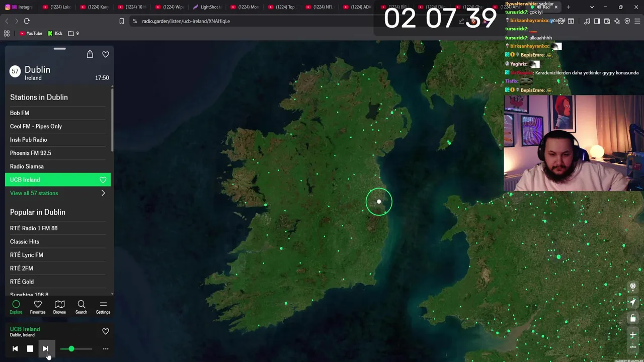Play Bob FM station
The width and height of the screenshot is (644, 362).
58,113
